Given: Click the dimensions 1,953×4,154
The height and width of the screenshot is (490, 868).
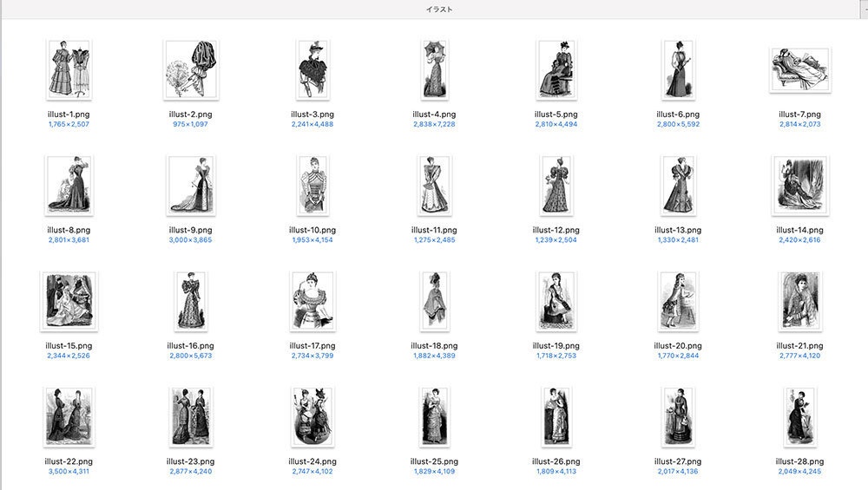Looking at the screenshot, I should (x=312, y=240).
